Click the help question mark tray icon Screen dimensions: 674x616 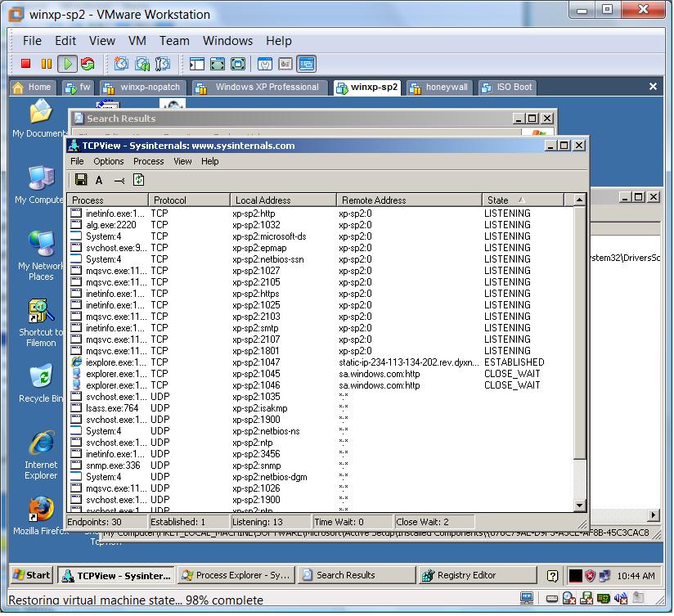[x=553, y=576]
